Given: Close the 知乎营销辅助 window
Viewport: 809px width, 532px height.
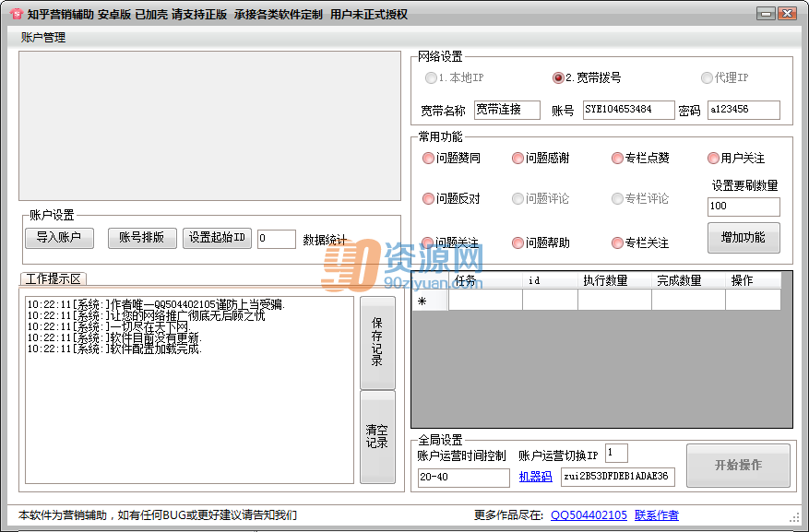Looking at the screenshot, I should click(x=788, y=14).
